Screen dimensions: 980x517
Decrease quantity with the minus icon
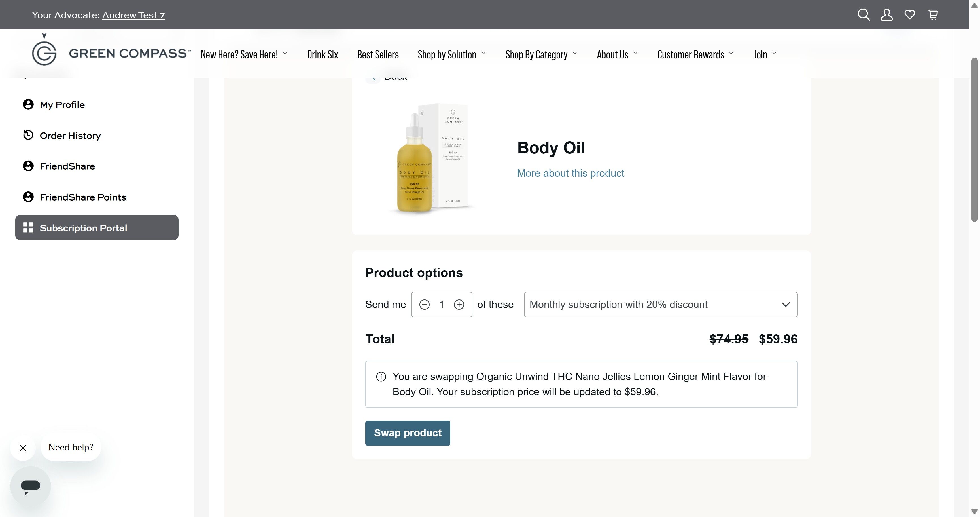click(x=425, y=305)
